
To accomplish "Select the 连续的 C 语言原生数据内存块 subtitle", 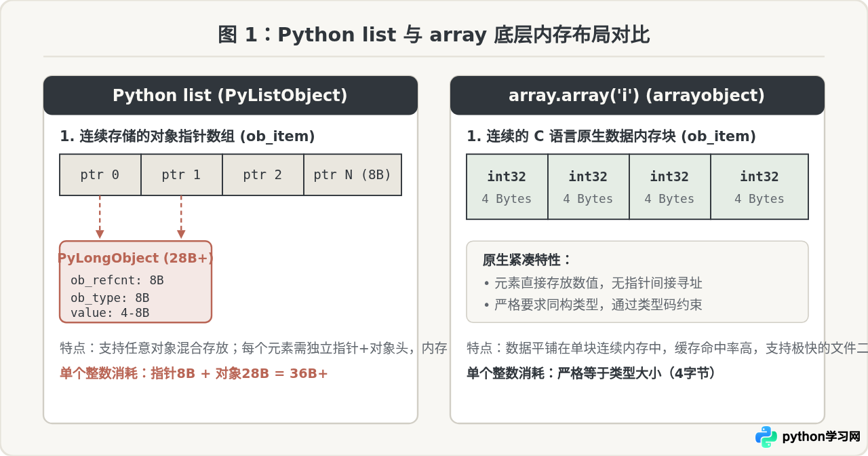I will coord(611,136).
